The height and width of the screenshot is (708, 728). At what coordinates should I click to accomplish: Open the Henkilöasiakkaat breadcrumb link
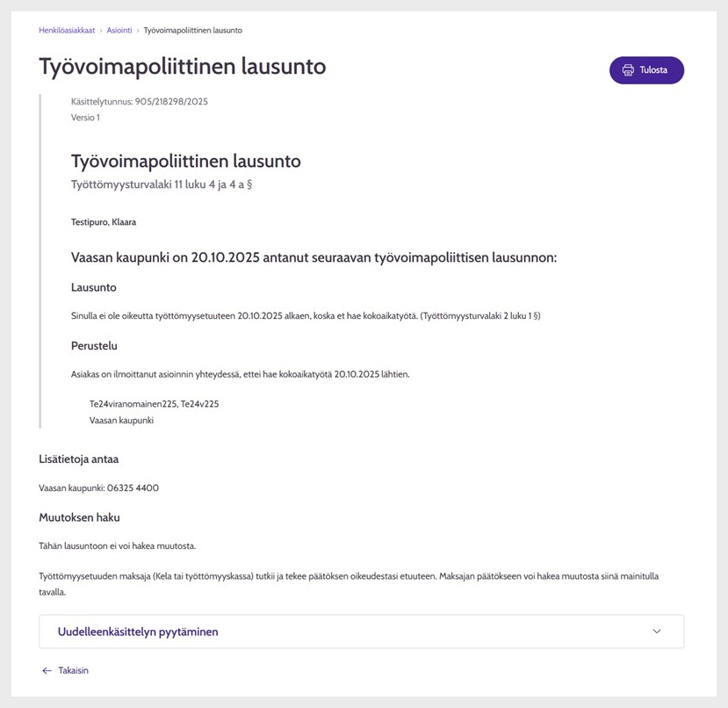67,31
